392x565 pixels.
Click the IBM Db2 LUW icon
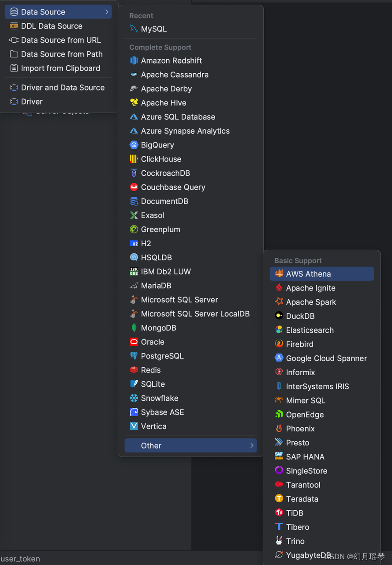134,271
